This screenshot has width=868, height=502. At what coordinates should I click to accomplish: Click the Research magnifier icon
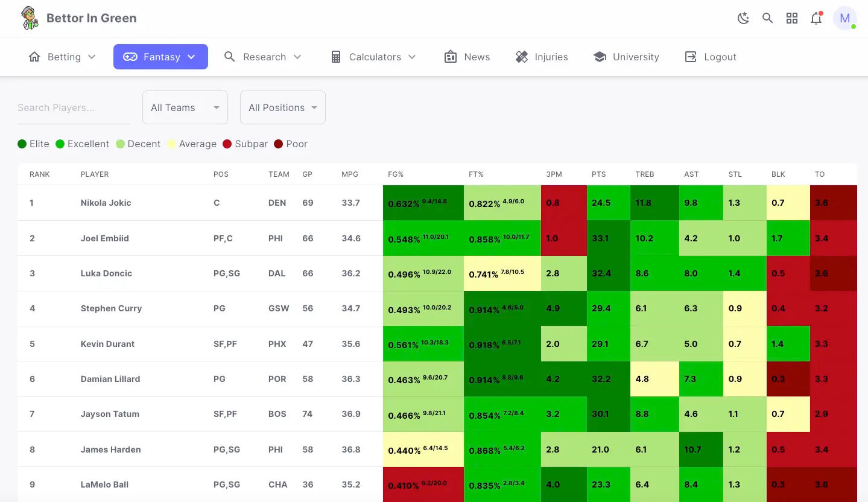(x=229, y=57)
